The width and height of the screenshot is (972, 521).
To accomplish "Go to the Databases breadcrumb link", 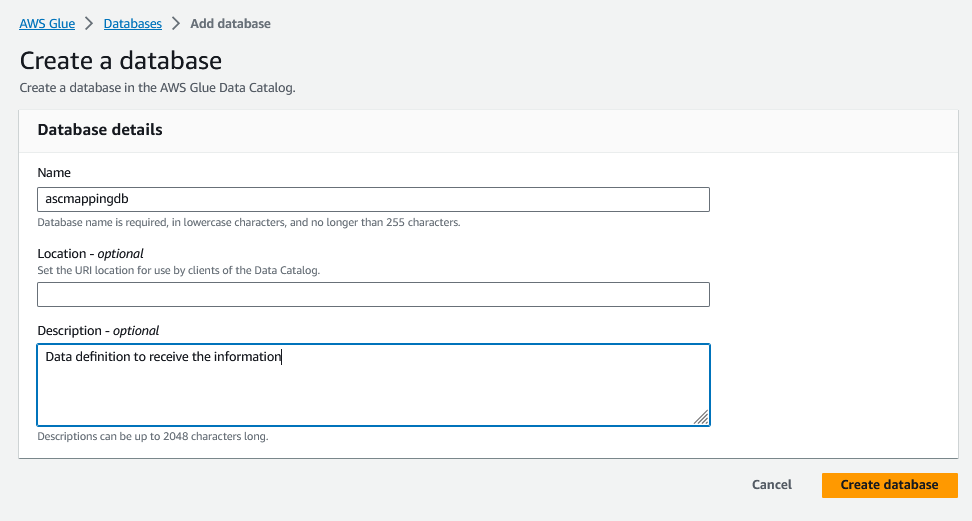I will coord(132,23).
